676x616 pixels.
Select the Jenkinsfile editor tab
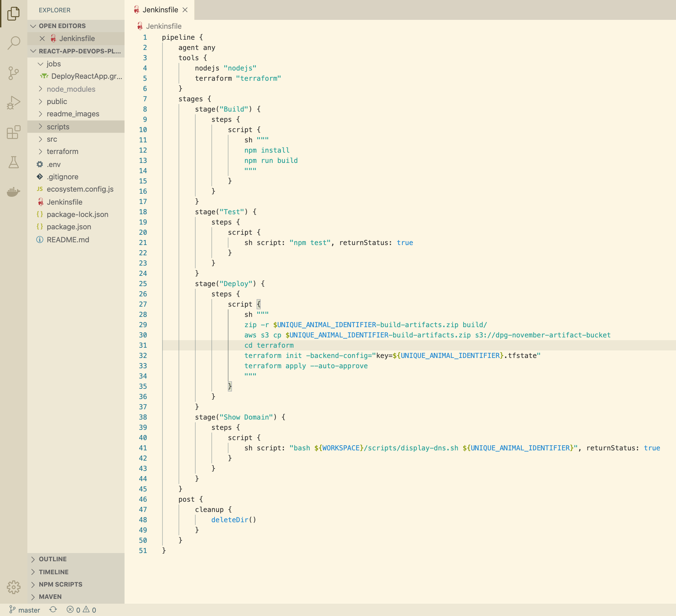pos(160,10)
